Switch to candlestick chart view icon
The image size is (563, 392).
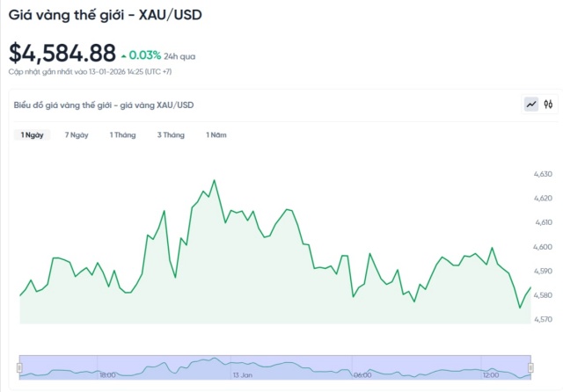(548, 105)
